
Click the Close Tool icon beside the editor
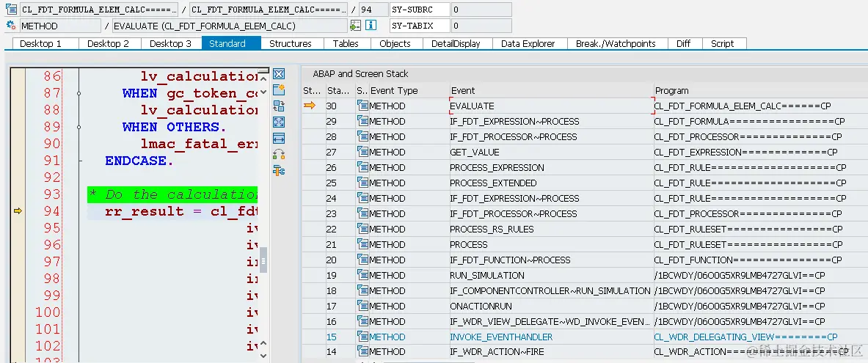pos(279,74)
